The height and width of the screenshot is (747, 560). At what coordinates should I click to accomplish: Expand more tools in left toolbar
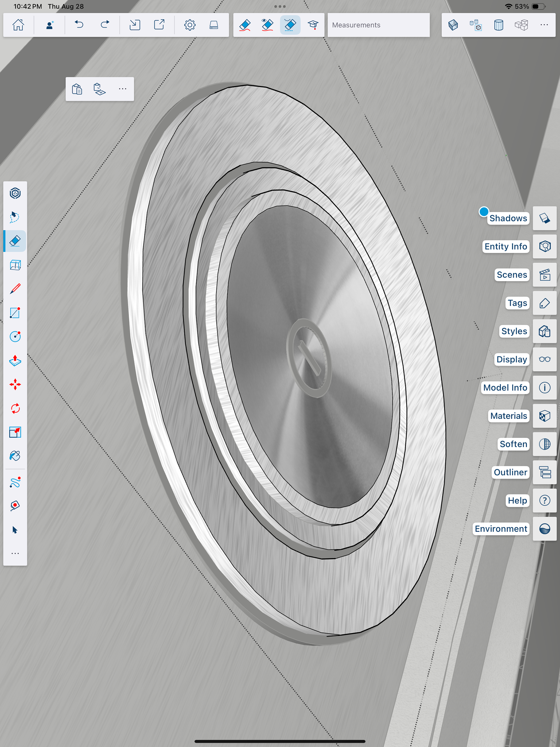tap(15, 554)
